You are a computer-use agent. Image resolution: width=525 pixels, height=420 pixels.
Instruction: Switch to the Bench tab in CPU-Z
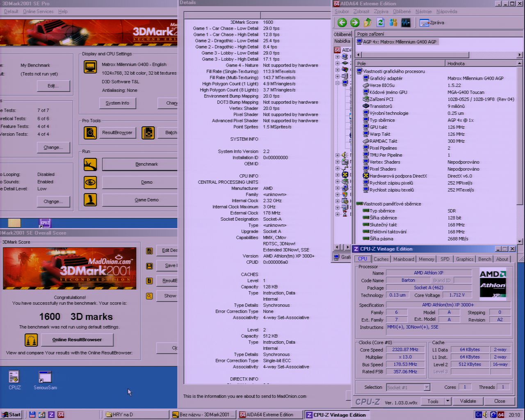pyautogui.click(x=484, y=259)
